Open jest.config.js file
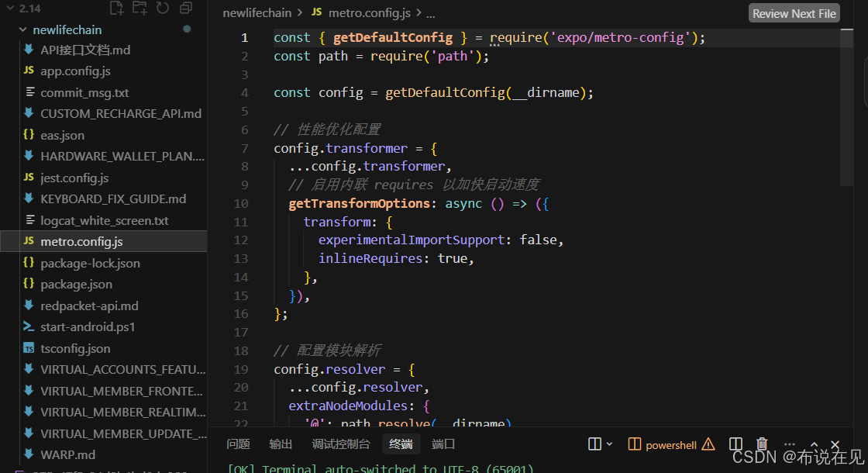This screenshot has height=473, width=868. tap(74, 178)
